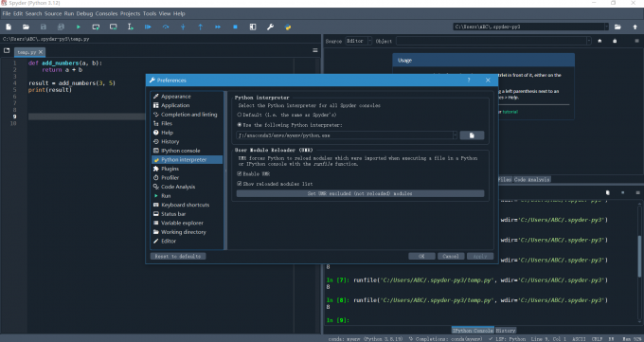The width and height of the screenshot is (644, 342).
Task: Open the tutorial link in Help pane
Action: tap(510, 112)
